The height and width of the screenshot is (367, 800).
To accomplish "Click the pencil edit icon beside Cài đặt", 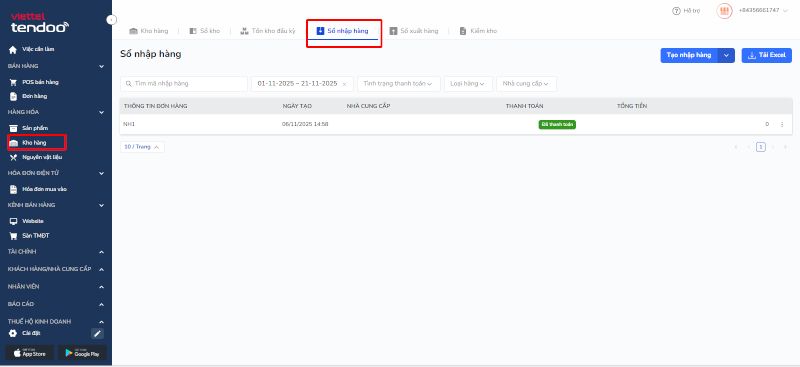I will click(97, 334).
